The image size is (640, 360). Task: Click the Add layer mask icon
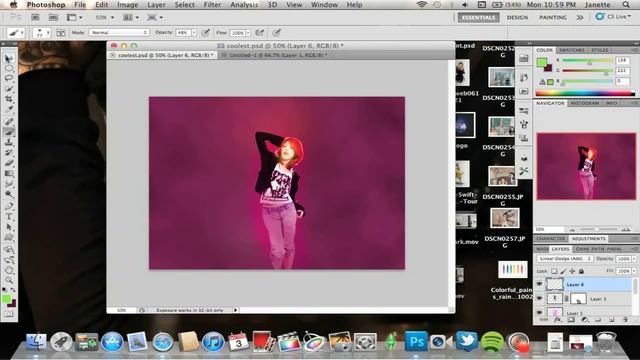click(x=571, y=320)
